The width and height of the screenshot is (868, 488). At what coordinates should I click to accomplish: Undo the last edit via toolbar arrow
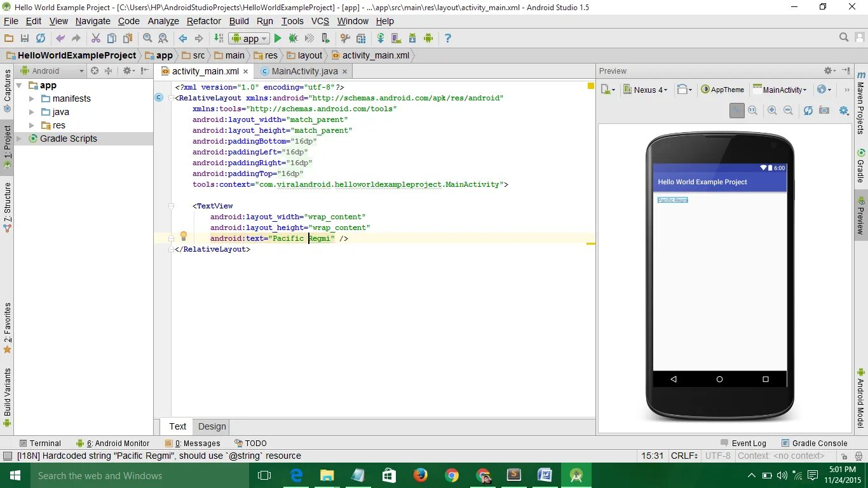point(60,38)
